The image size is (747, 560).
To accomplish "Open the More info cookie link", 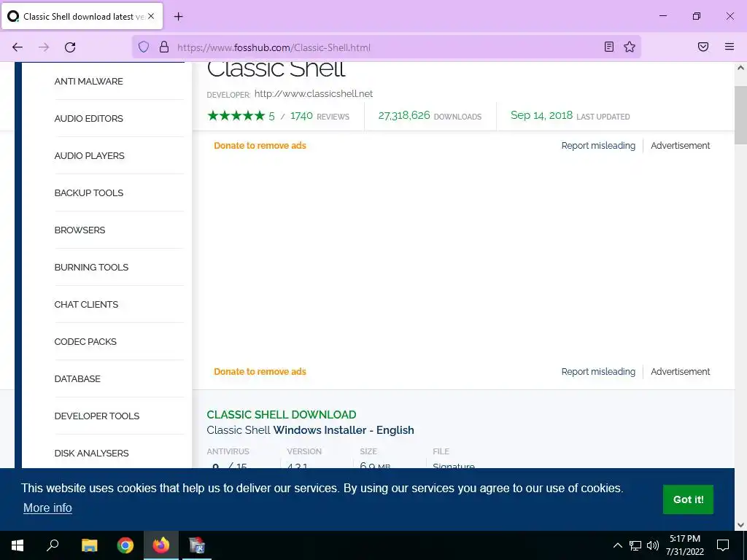I will [47, 507].
